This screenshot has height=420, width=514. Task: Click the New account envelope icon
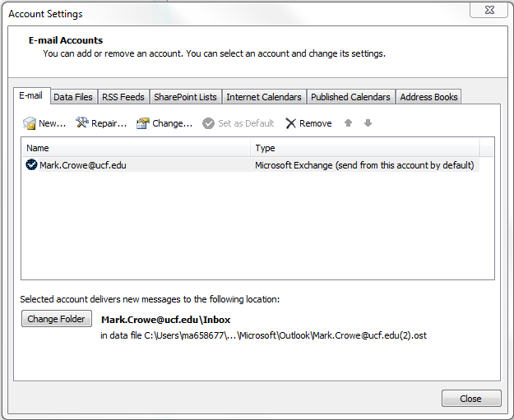tap(29, 123)
